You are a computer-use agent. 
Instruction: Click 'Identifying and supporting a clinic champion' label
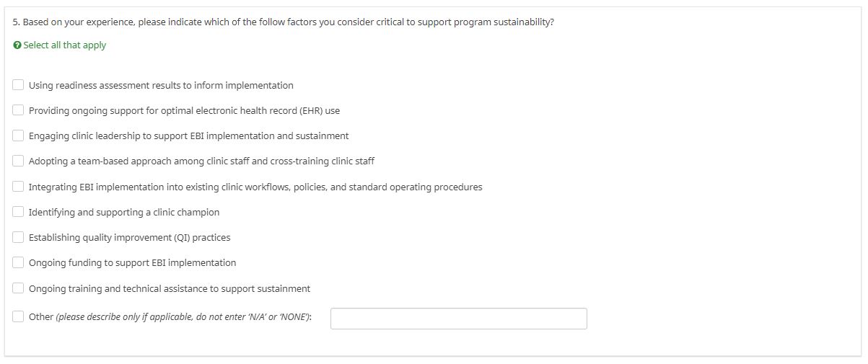point(124,213)
